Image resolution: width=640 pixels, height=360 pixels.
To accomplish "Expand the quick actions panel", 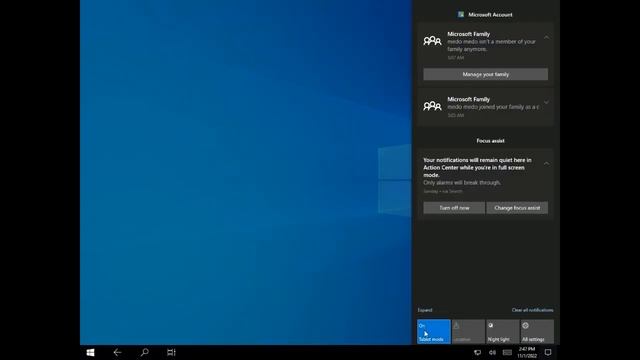I will tap(425, 310).
